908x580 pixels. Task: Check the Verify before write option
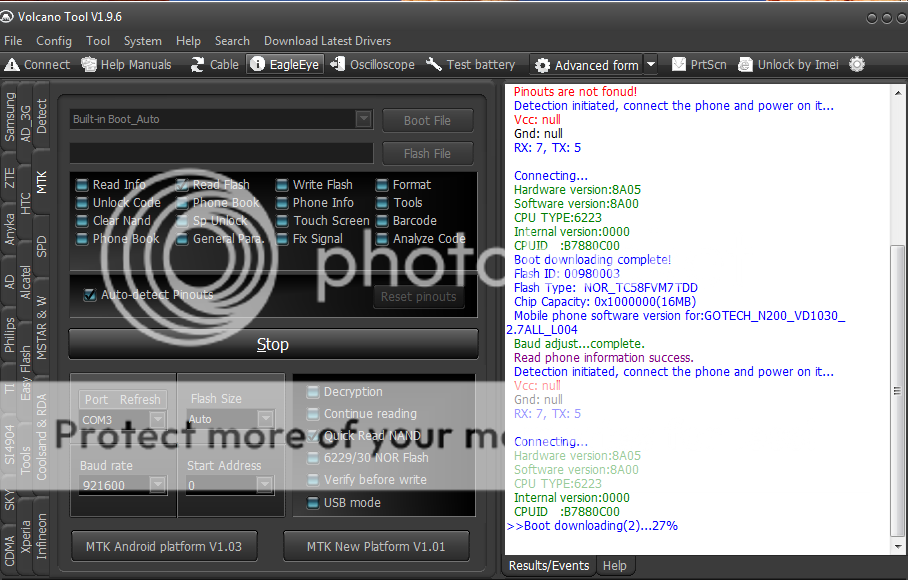pos(313,480)
